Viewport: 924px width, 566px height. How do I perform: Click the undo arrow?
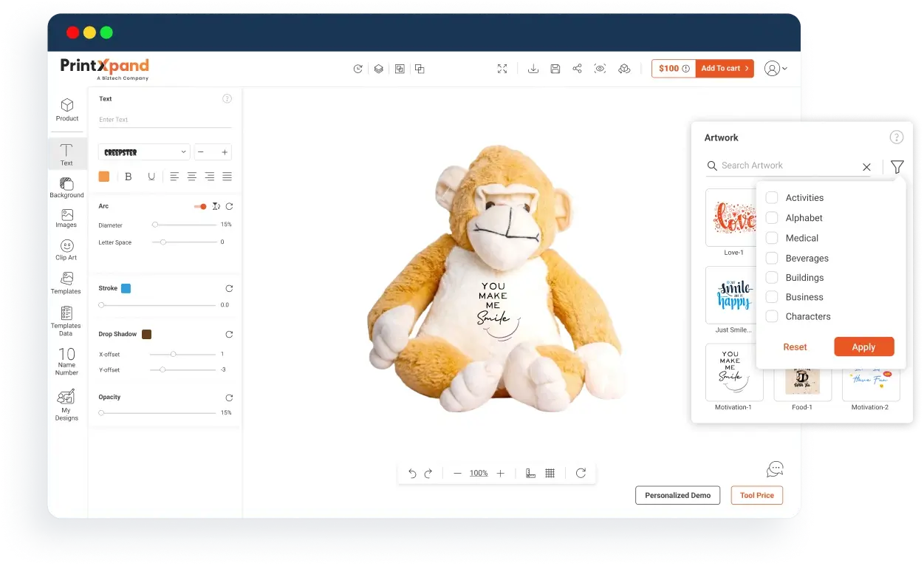[x=412, y=474]
